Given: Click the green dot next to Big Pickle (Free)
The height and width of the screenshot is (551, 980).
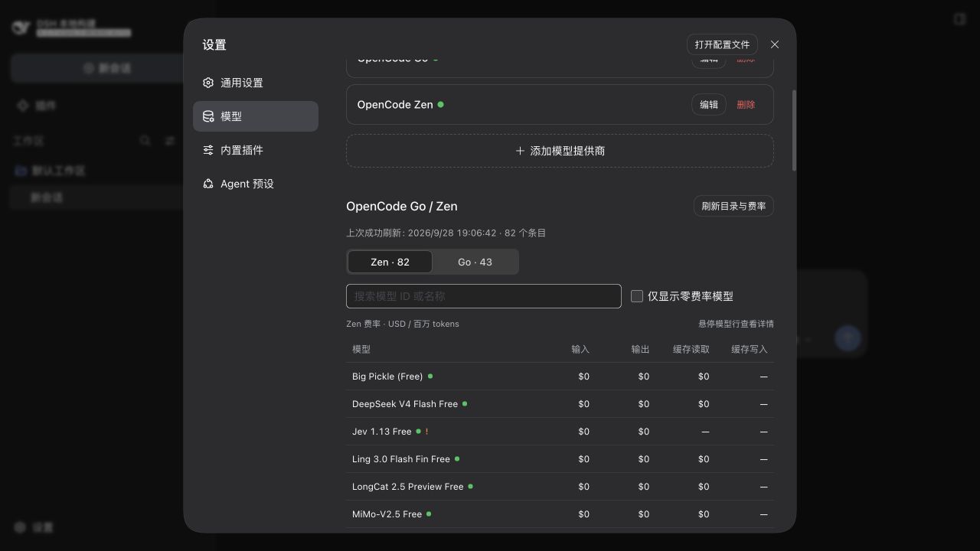Looking at the screenshot, I should click(x=430, y=377).
